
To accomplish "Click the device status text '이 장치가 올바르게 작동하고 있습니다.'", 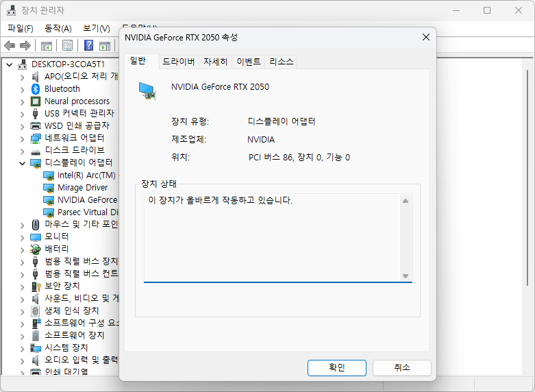I will 221,200.
